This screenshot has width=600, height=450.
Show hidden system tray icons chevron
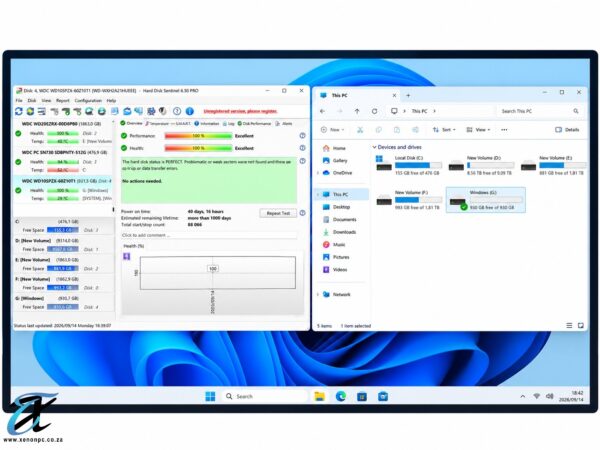point(523,396)
